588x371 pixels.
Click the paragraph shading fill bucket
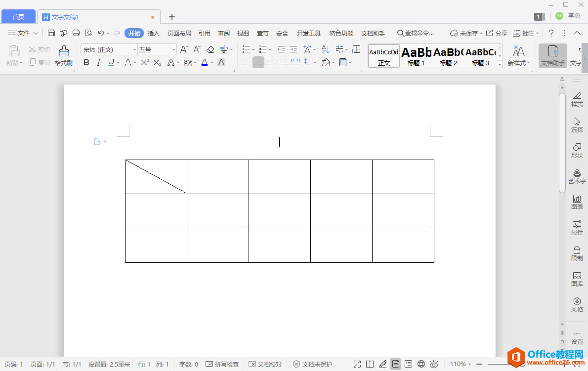[326, 62]
